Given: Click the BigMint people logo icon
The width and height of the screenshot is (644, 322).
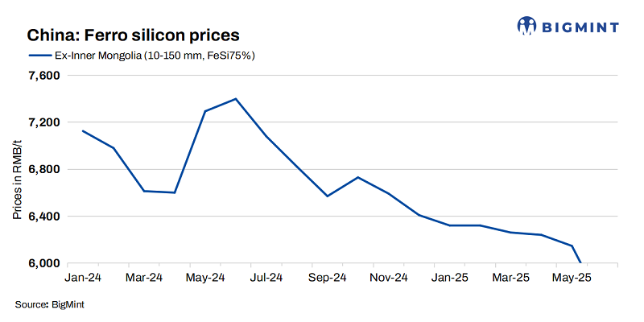Looking at the screenshot, I should coord(526,26).
